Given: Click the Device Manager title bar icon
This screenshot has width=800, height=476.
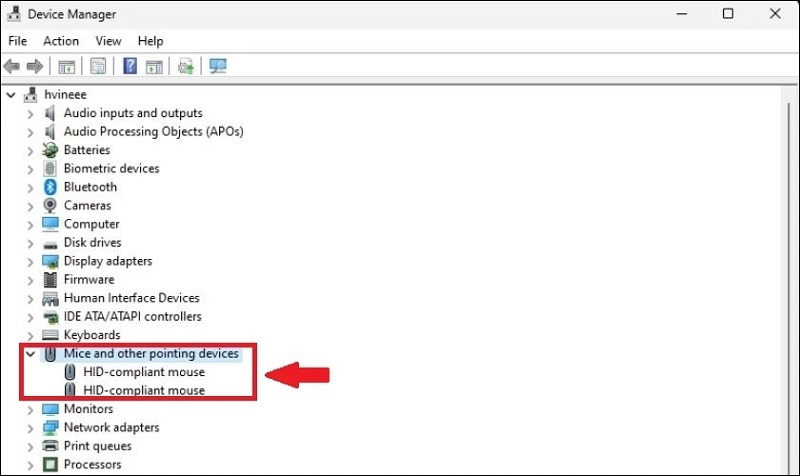Looking at the screenshot, I should point(14,14).
